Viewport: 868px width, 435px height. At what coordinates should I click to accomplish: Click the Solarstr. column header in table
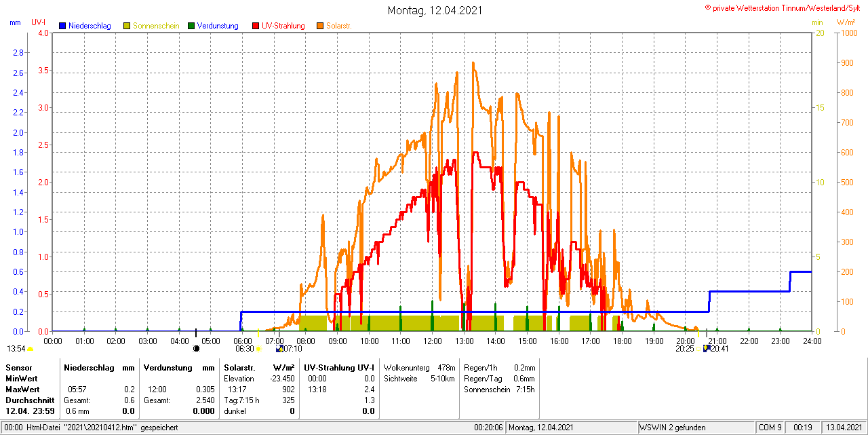coord(241,367)
